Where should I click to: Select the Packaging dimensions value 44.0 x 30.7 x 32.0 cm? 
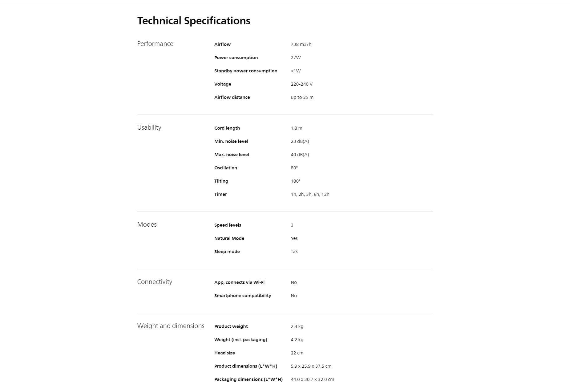click(312, 379)
